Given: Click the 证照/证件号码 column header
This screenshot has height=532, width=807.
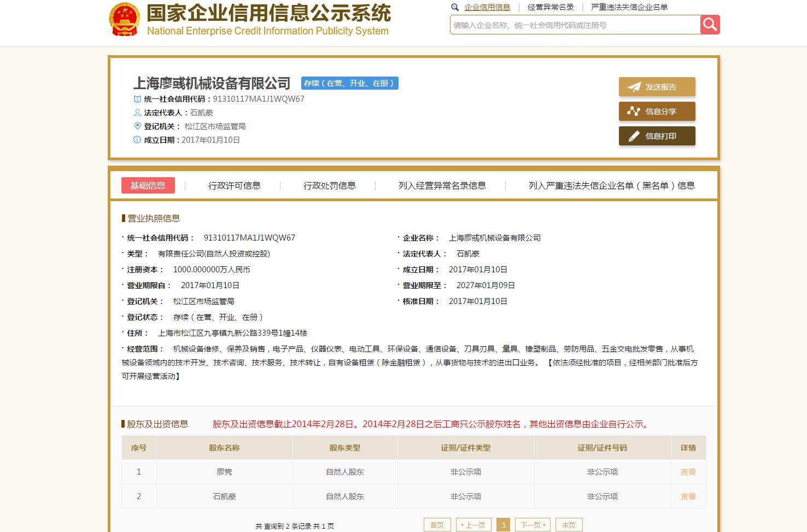Looking at the screenshot, I should tap(603, 448).
